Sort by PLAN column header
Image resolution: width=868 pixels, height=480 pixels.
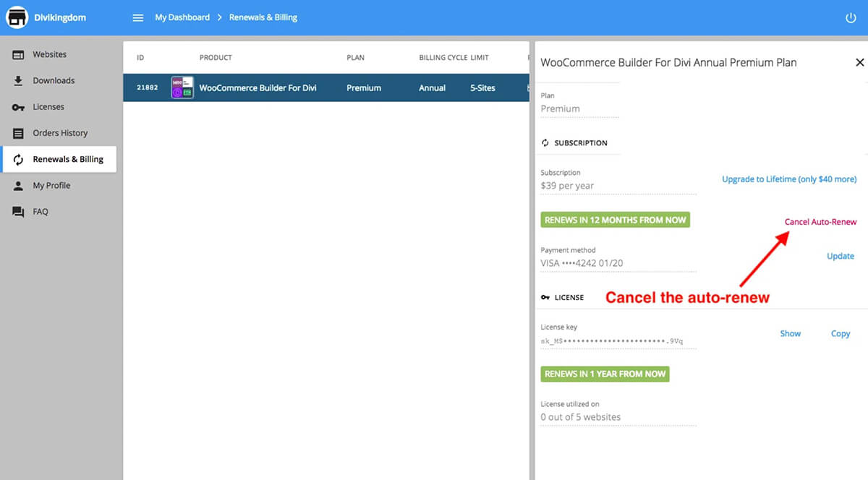pyautogui.click(x=355, y=58)
